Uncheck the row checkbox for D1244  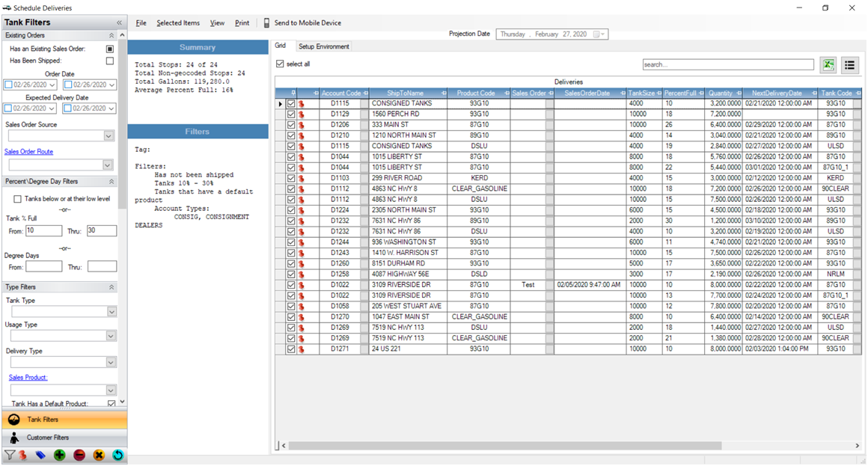click(291, 242)
